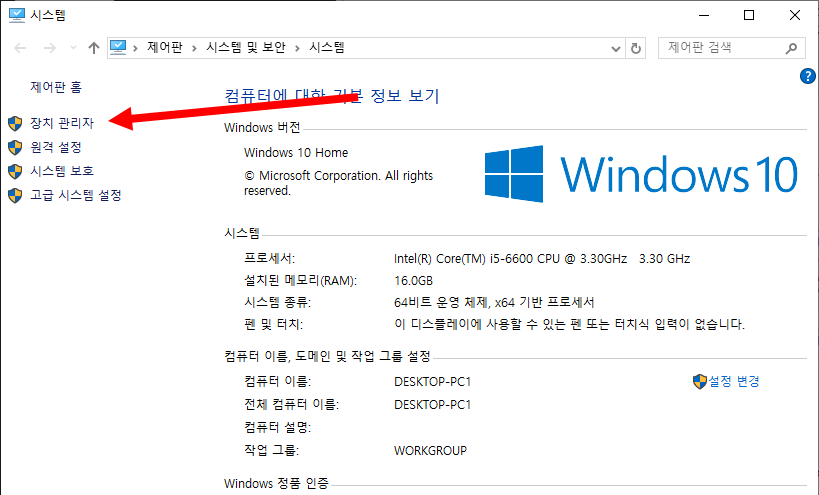Image resolution: width=819 pixels, height=495 pixels.
Task: Open 제어판 홈 link
Action: pyautogui.click(x=56, y=87)
